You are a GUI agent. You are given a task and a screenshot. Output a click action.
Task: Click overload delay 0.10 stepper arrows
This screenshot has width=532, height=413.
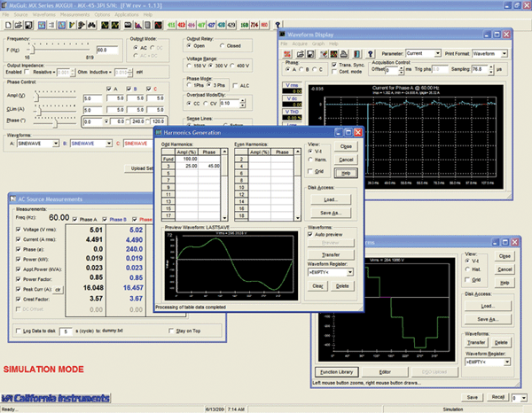pyautogui.click(x=242, y=104)
